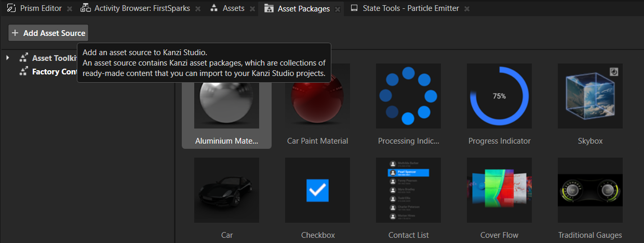Click the Activity Browser hierarchy icon
Viewport: 644px width, 243px height.
pos(86,8)
